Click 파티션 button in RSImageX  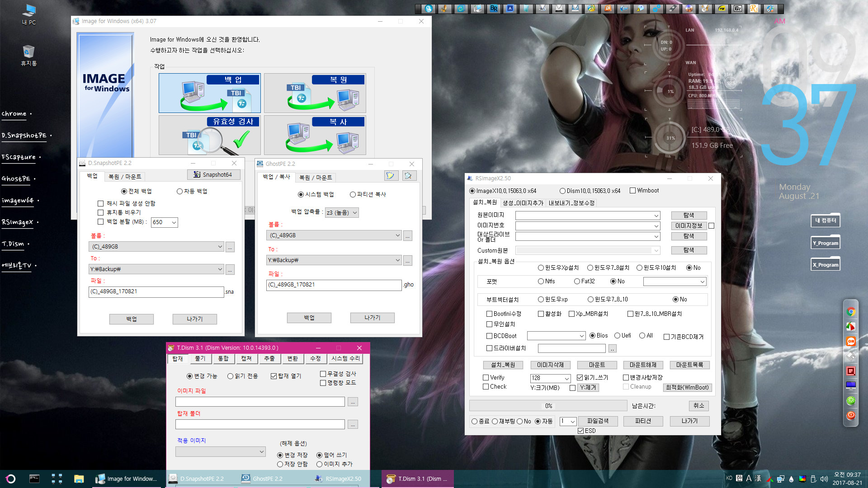click(643, 421)
